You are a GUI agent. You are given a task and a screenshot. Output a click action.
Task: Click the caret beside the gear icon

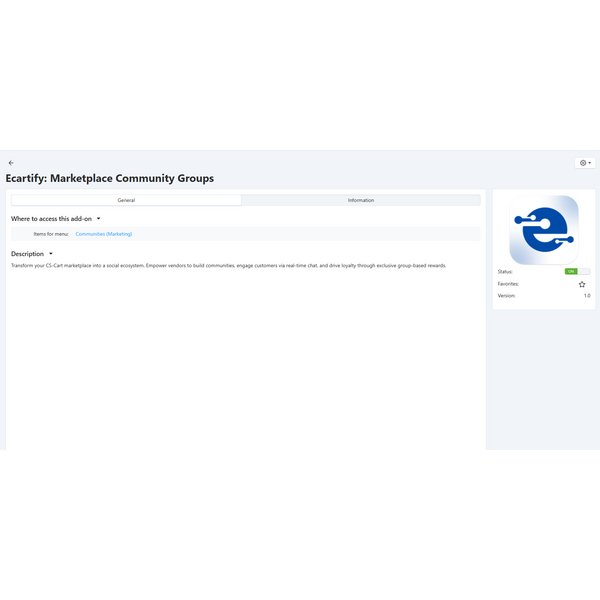[590, 163]
